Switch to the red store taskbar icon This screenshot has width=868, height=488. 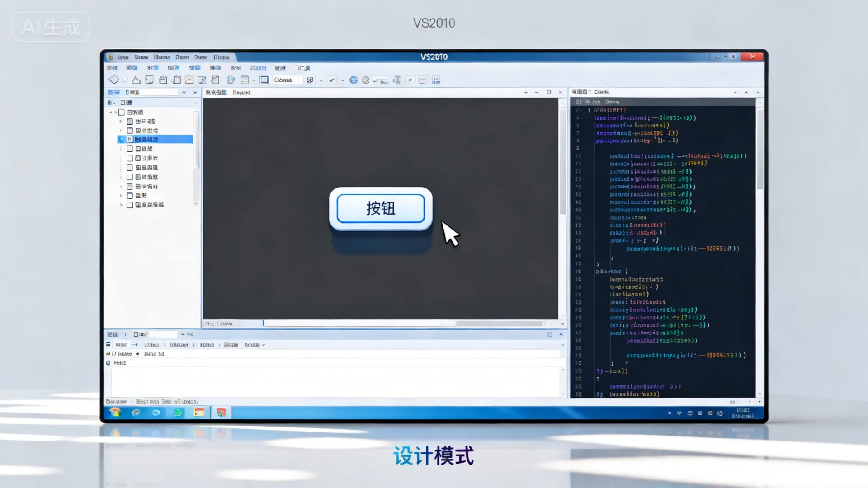[x=221, y=412]
